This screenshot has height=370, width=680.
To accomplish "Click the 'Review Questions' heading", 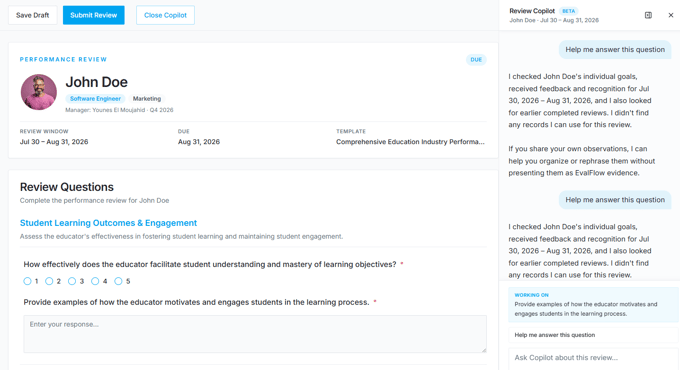I will [x=67, y=187].
